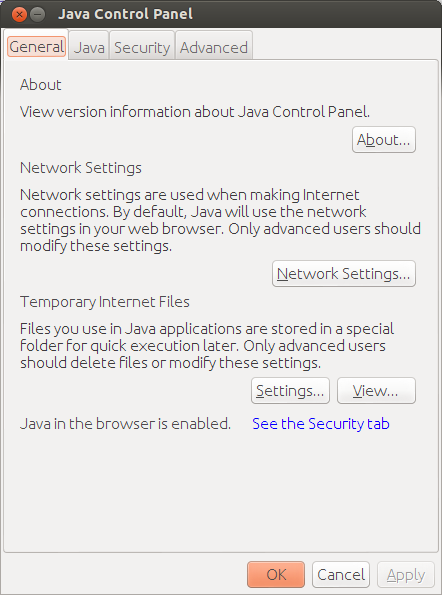Go to the Advanced tab
The width and height of the screenshot is (442, 595).
click(x=214, y=47)
